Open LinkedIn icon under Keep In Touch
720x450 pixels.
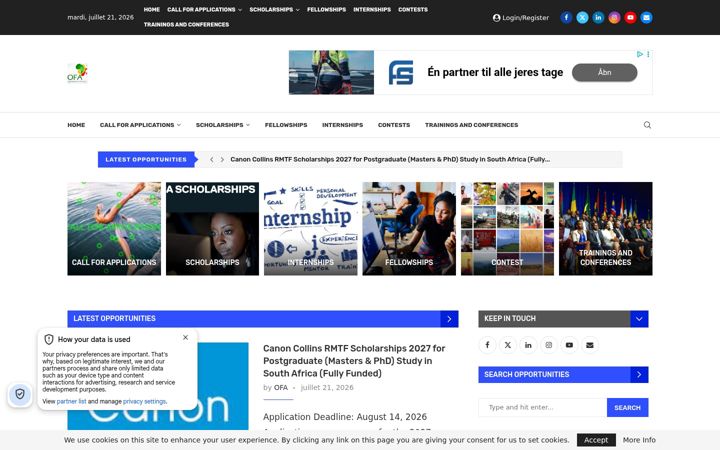(x=528, y=345)
